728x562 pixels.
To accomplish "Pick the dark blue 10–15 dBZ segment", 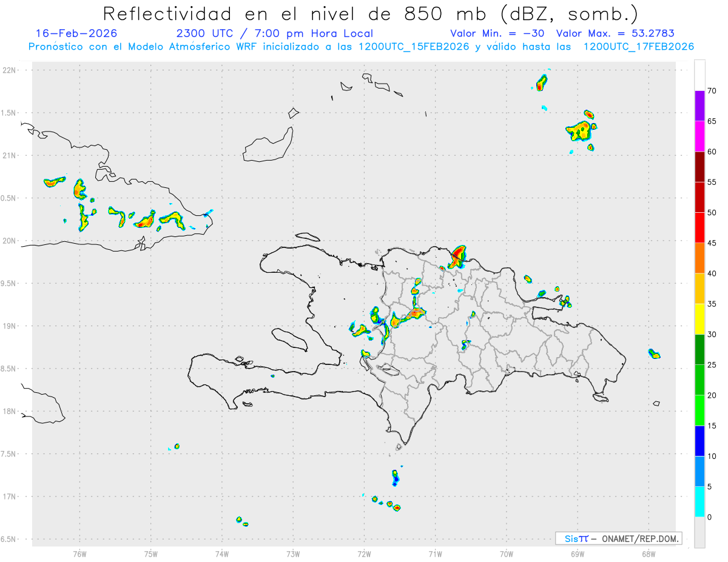I will [699, 441].
